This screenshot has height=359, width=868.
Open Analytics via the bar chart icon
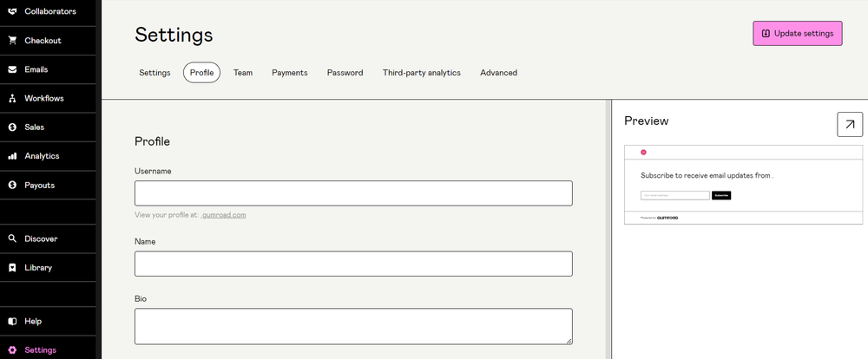point(12,156)
